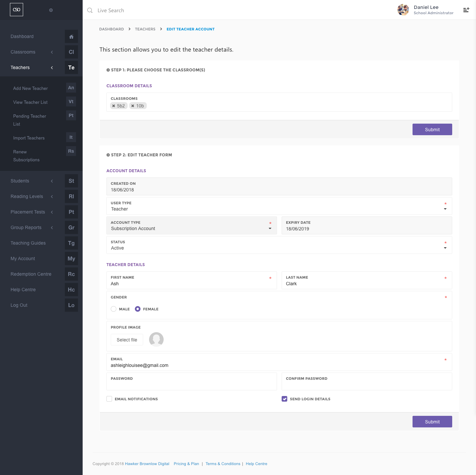Open View Teacher List in sidebar
The height and width of the screenshot is (475, 476).
tap(30, 102)
